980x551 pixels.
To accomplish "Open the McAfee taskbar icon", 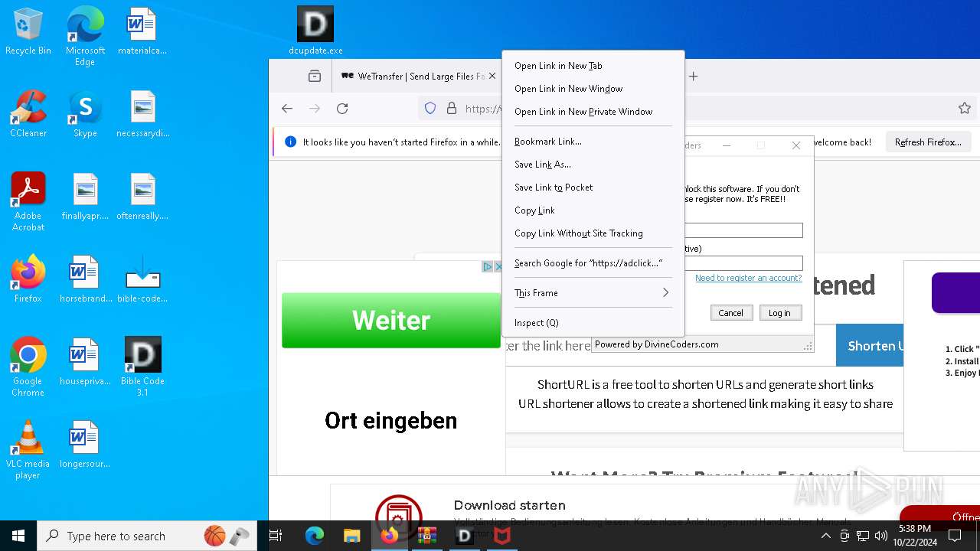I will [501, 536].
